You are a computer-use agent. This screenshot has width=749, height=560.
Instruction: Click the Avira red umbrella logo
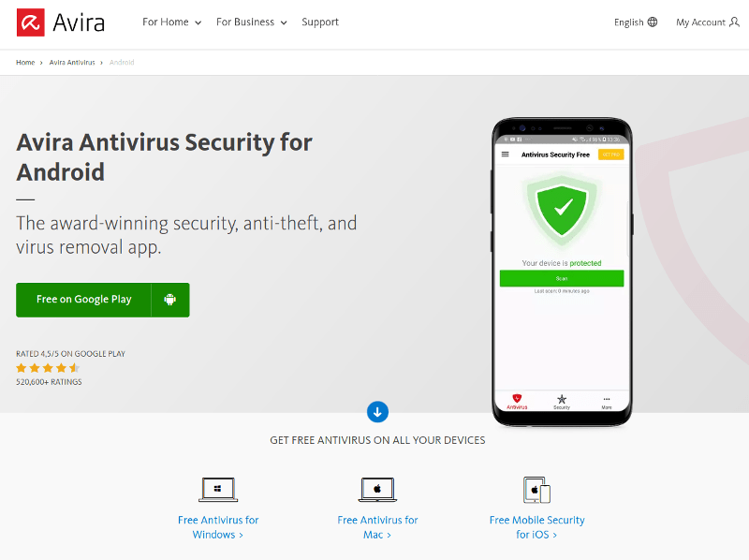click(31, 22)
